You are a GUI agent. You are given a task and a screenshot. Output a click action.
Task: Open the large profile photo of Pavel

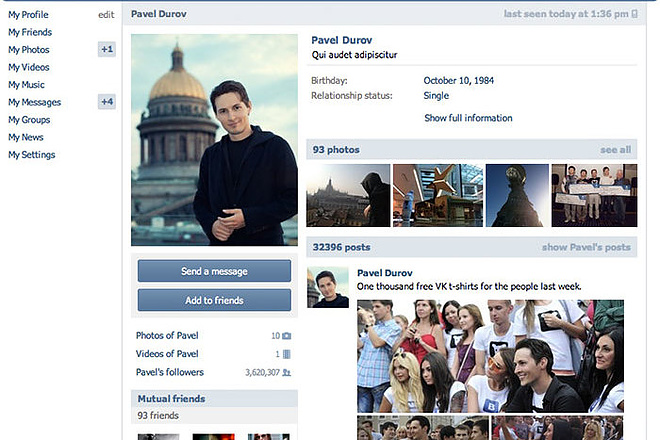pos(214,140)
